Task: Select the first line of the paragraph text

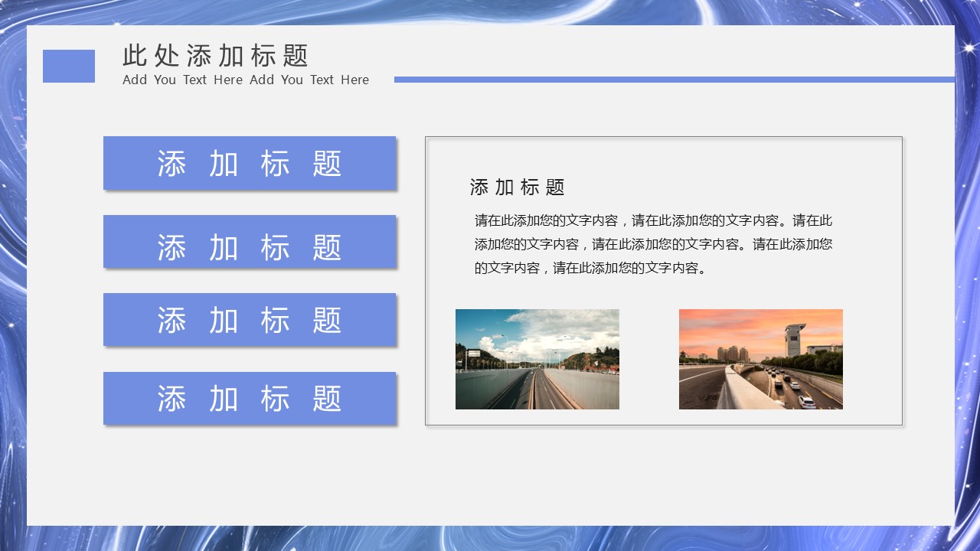Action: (x=653, y=220)
